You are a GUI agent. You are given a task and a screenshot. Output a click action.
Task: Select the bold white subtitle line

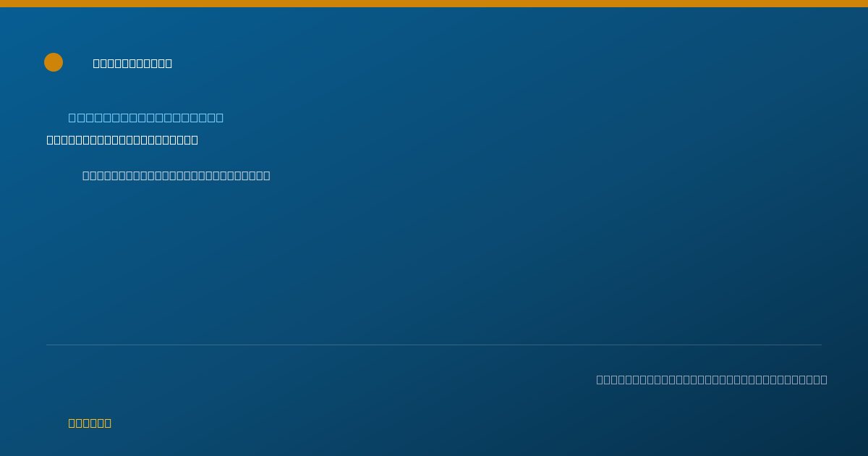coord(122,140)
